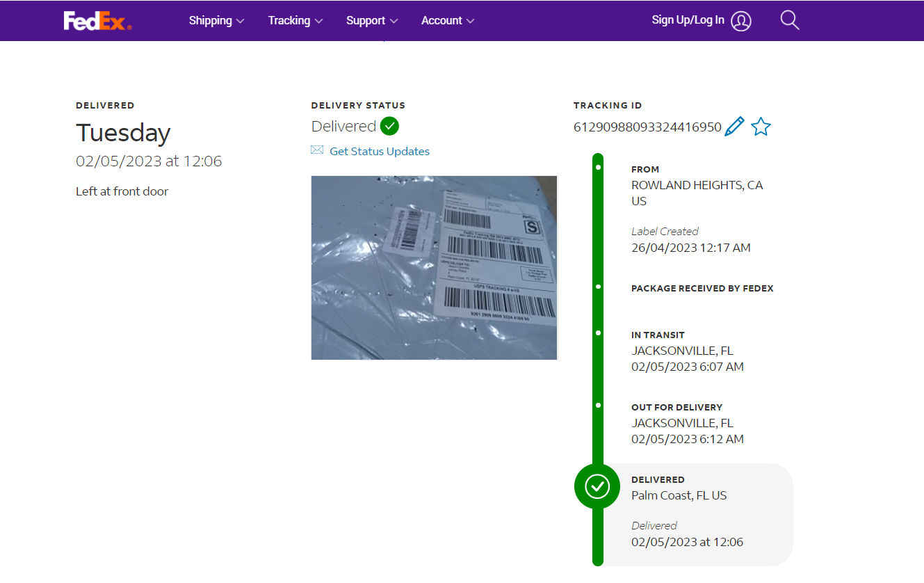The width and height of the screenshot is (924, 583).
Task: Click the large delivered checkmark on timeline
Action: [597, 486]
